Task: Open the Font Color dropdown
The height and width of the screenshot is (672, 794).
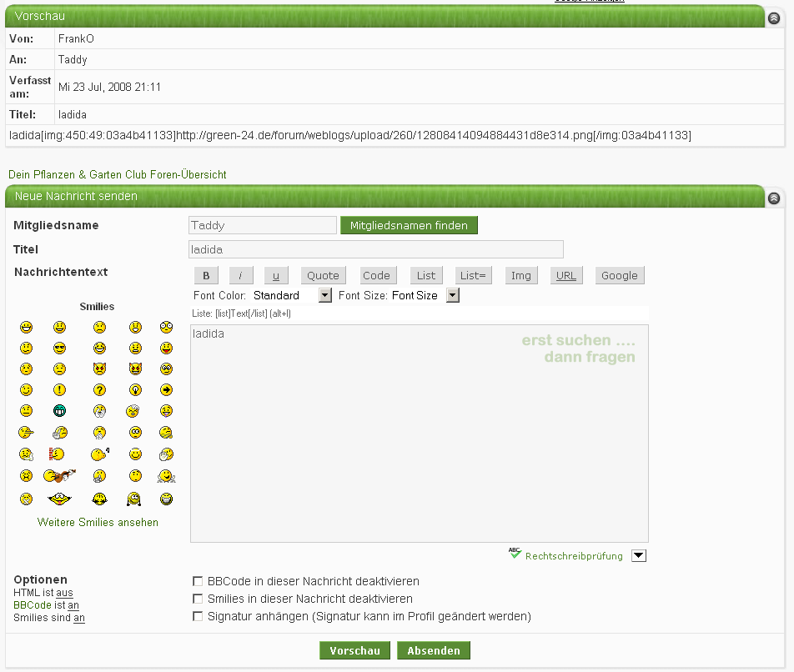Action: tap(325, 295)
